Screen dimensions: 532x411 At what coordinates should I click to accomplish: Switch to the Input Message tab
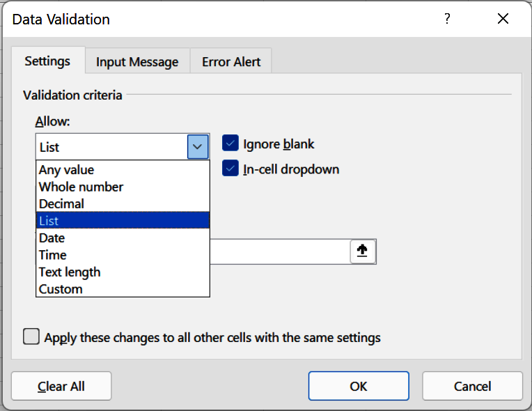(137, 62)
